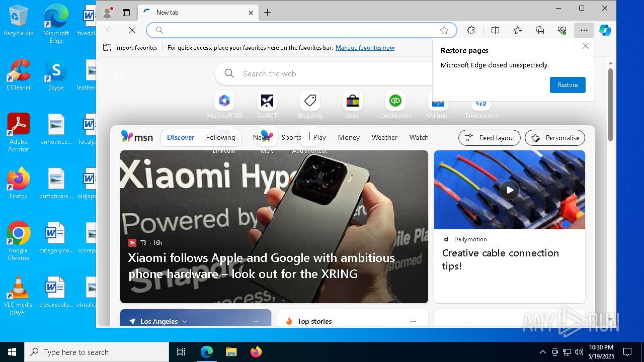Open the Favorites list icon
The height and width of the screenshot is (362, 644).
coord(518,30)
